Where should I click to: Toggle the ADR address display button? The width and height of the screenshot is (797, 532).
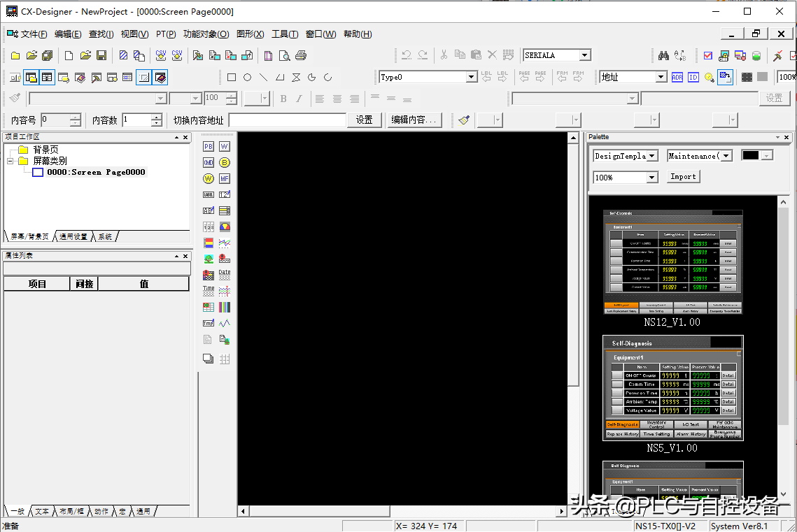tap(677, 78)
